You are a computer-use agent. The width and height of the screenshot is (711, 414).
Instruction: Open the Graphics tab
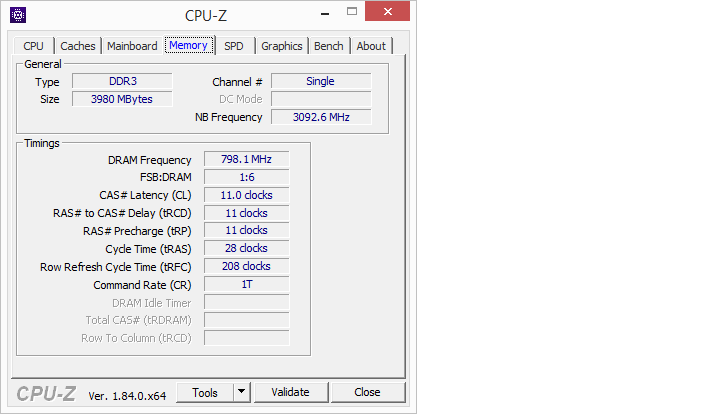[x=282, y=46]
